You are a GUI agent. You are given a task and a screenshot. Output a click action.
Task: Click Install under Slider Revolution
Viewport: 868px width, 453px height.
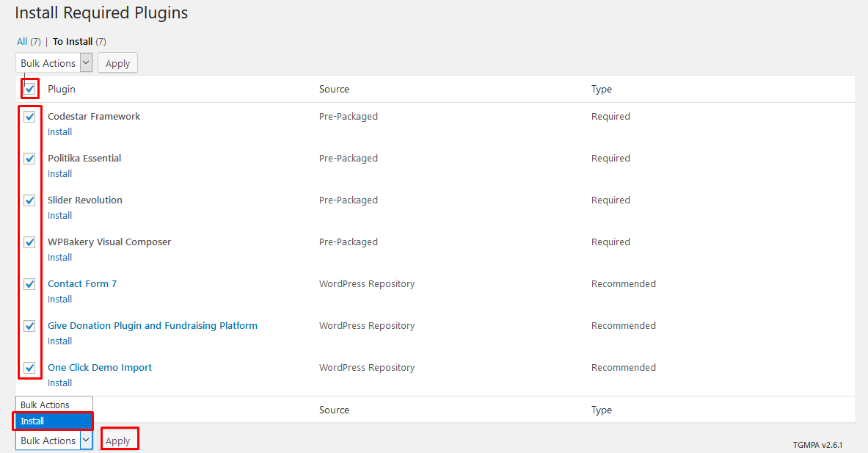pyautogui.click(x=59, y=215)
